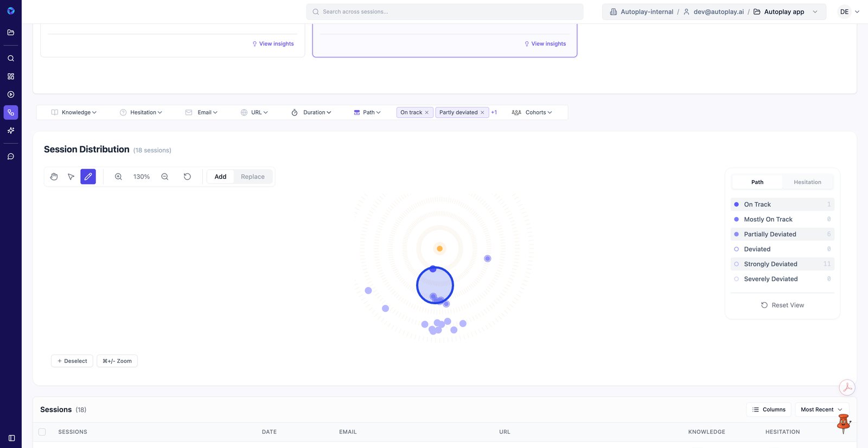This screenshot has height=448, width=868.
Task: Zoom in with magnifier plus icon
Action: pos(118,177)
